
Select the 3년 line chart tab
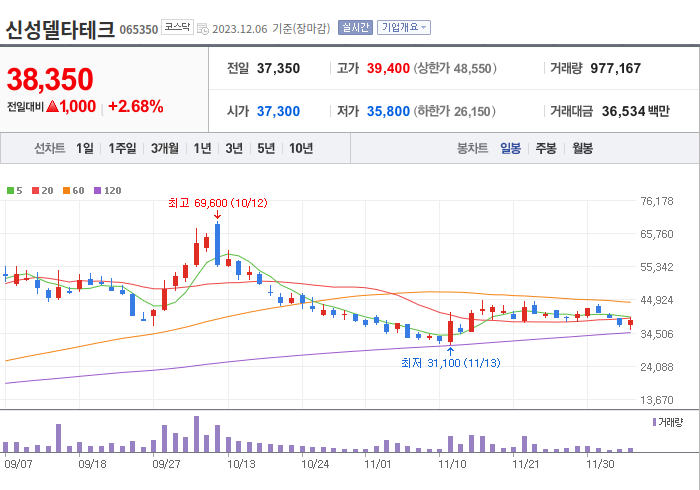tap(234, 148)
